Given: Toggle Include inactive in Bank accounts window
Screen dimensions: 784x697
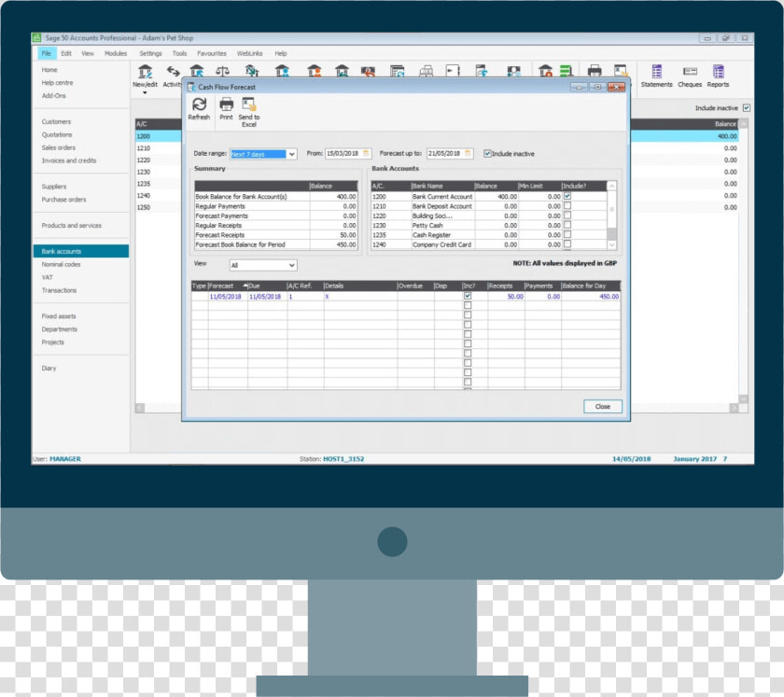Looking at the screenshot, I should (x=747, y=108).
